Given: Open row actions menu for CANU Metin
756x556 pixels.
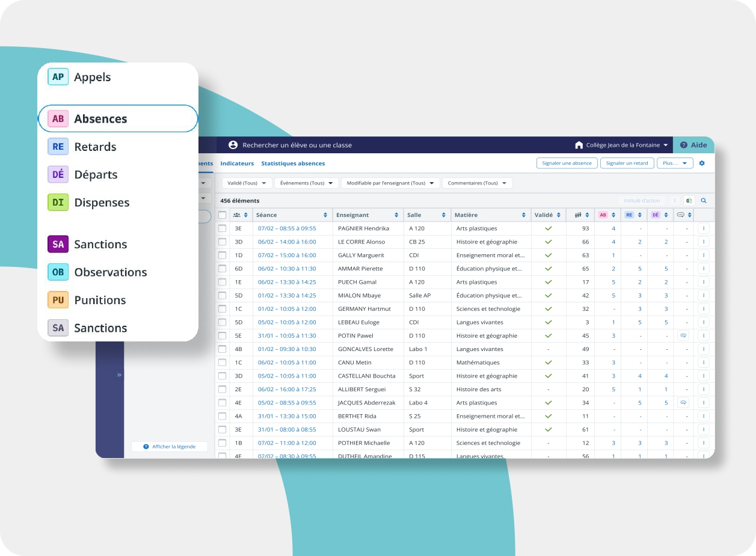Looking at the screenshot, I should pyautogui.click(x=704, y=362).
